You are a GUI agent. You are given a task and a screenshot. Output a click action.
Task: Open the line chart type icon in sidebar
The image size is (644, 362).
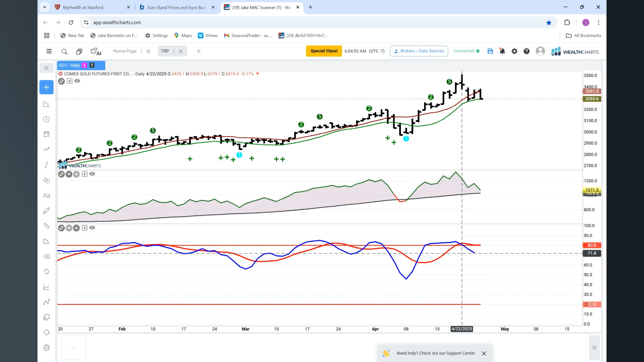coord(47,287)
